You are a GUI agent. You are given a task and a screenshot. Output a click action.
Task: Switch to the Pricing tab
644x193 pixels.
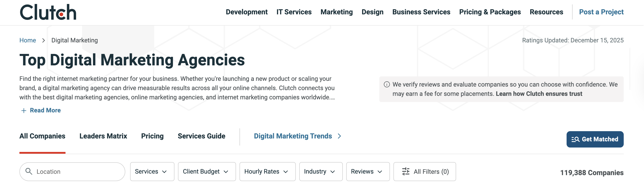pyautogui.click(x=152, y=136)
